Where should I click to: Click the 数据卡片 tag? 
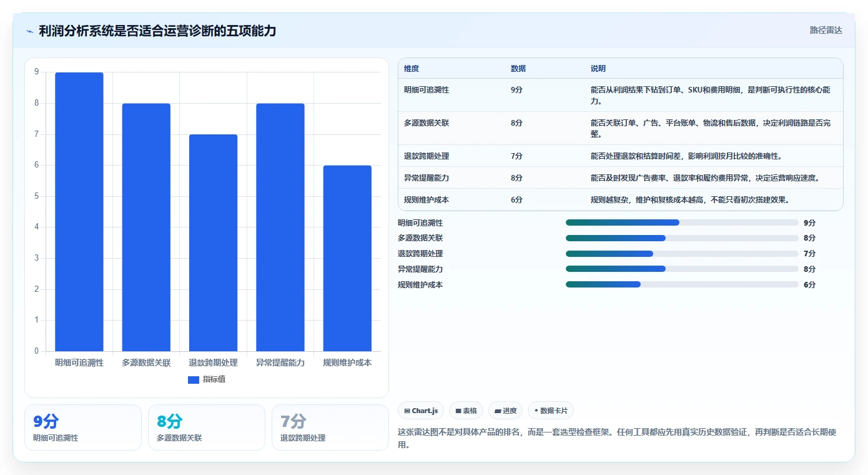[x=551, y=411]
